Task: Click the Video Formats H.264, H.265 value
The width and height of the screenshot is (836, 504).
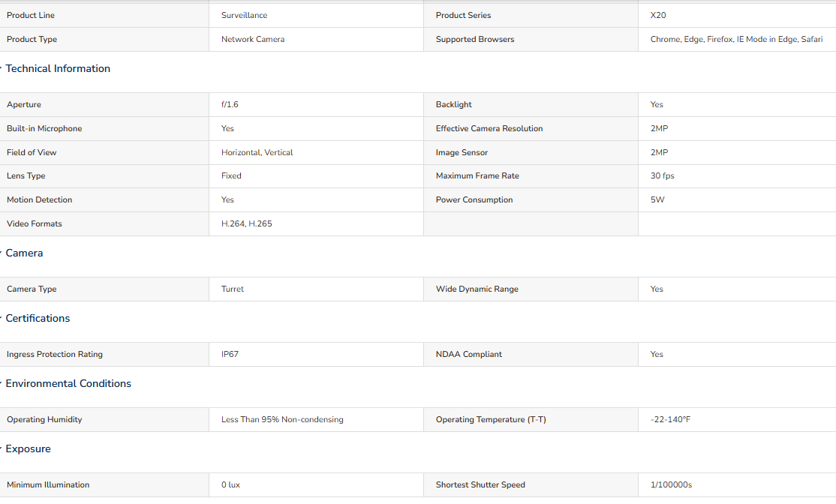Action: pyautogui.click(x=246, y=223)
